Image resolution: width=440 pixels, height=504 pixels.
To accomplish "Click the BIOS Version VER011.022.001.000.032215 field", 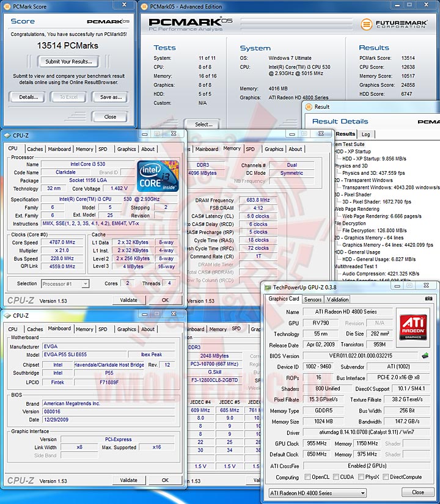I will [361, 356].
